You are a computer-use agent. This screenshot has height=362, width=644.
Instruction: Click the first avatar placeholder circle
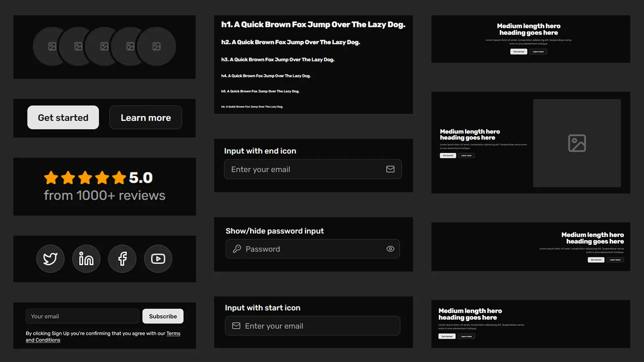(x=52, y=46)
